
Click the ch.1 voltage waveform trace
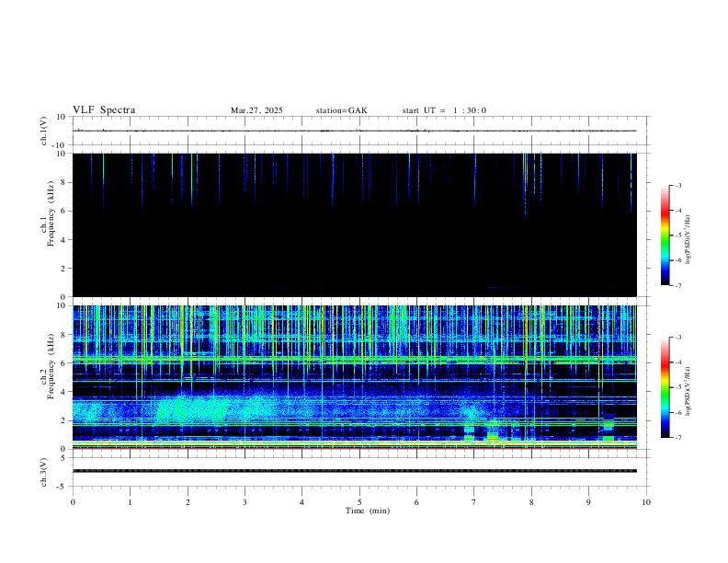[355, 131]
